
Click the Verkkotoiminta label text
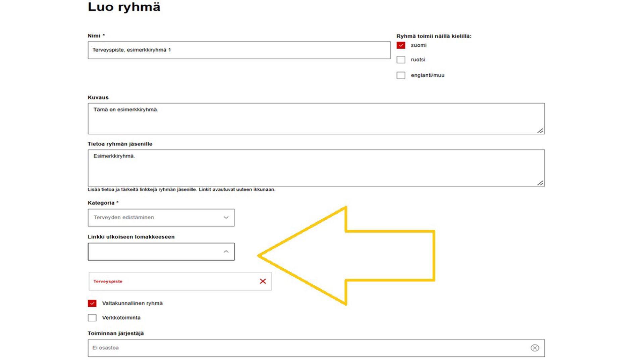(x=121, y=318)
